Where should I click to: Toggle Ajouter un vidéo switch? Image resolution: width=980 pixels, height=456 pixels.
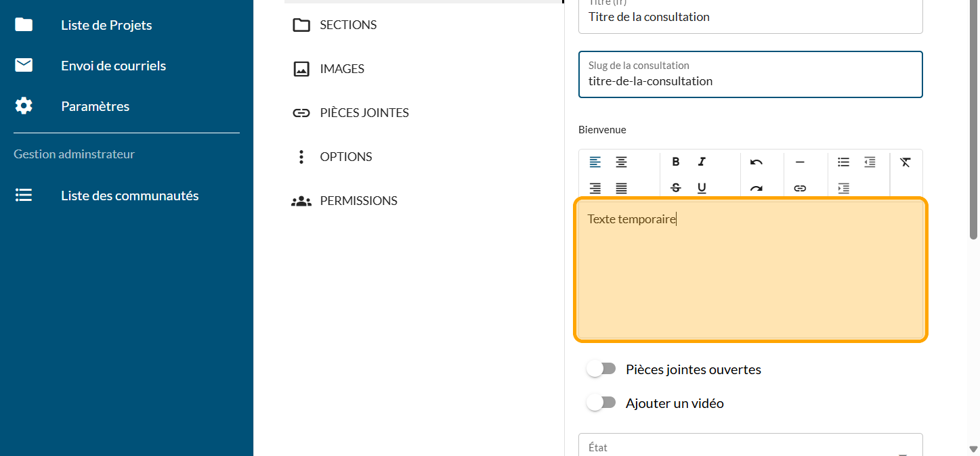[x=601, y=403]
